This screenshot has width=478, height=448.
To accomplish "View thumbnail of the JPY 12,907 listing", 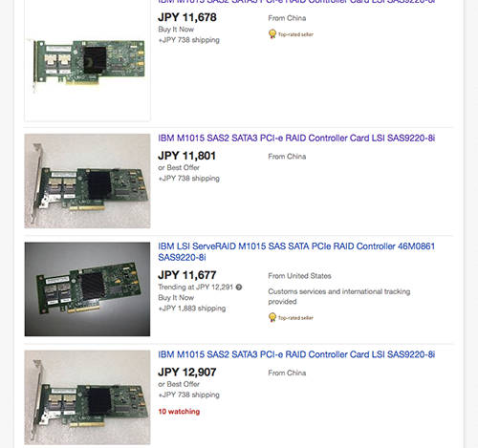I will pos(87,397).
